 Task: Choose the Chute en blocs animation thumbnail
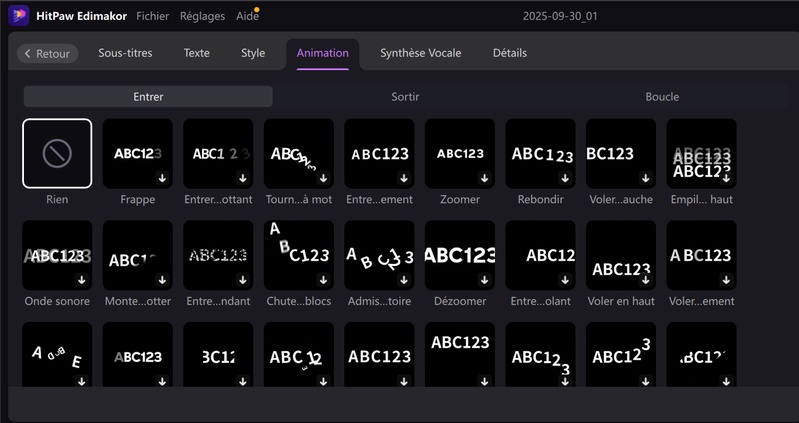298,255
